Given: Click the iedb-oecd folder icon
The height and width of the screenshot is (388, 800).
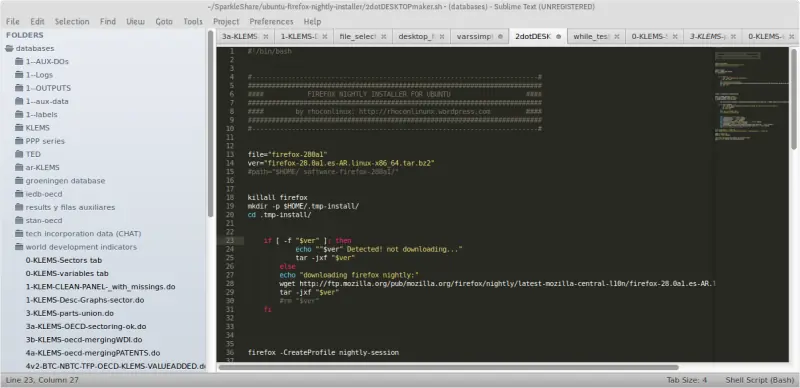Looking at the screenshot, I should pyautogui.click(x=19, y=194).
